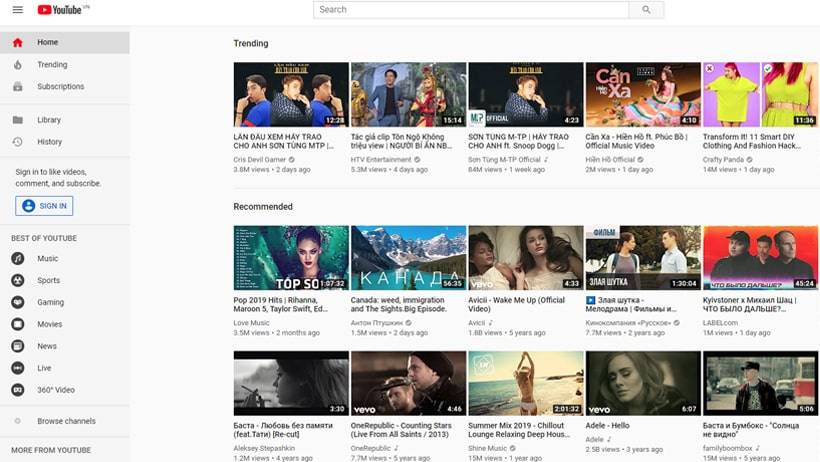Select Music under Best of YouTube

[x=48, y=258]
